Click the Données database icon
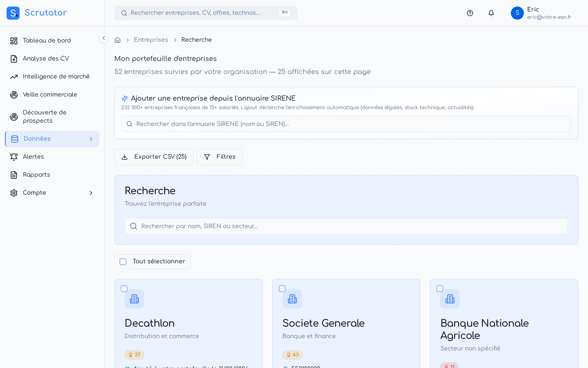The image size is (588, 368). click(x=15, y=139)
